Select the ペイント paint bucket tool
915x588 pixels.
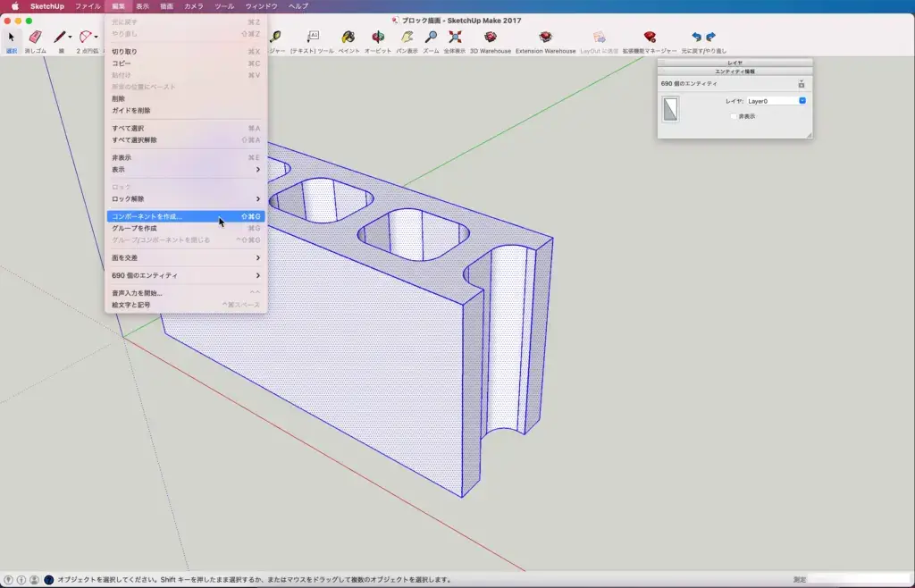click(x=348, y=38)
